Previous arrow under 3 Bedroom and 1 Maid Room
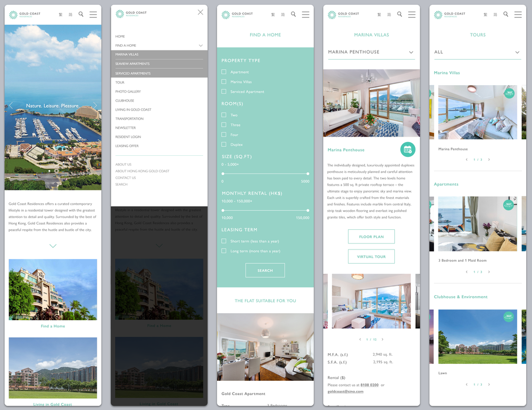The height and width of the screenshot is (410, 532). coord(467,272)
